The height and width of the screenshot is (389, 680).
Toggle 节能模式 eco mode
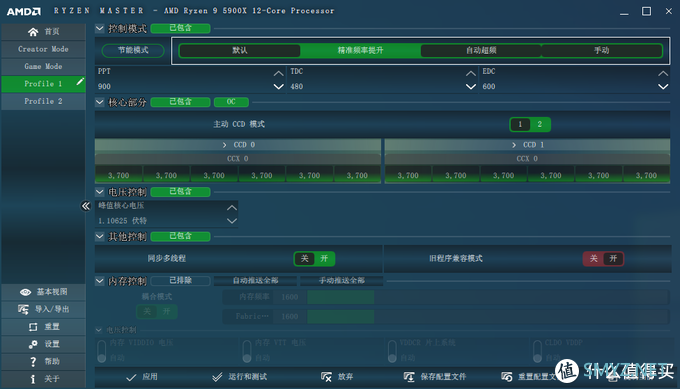(133, 50)
